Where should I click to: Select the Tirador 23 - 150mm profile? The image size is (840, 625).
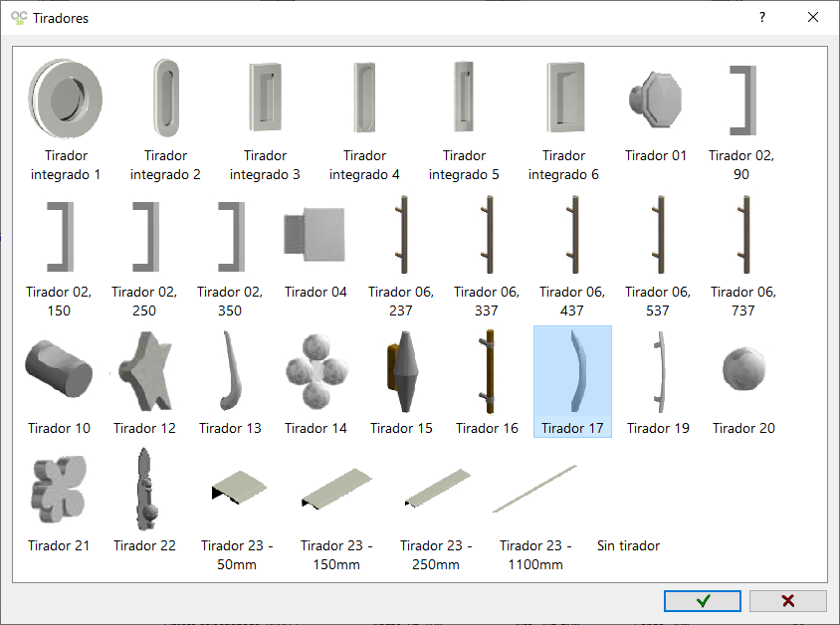[336, 509]
